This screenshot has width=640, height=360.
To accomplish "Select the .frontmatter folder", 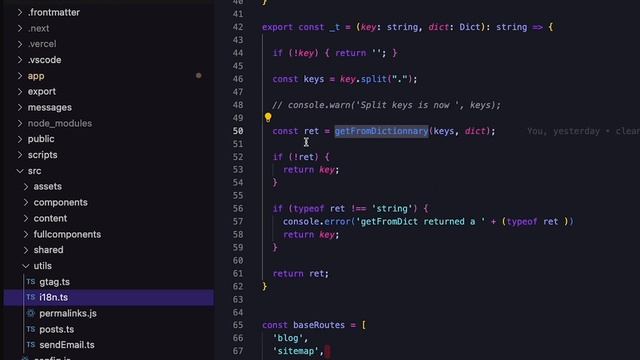I will [53, 13].
